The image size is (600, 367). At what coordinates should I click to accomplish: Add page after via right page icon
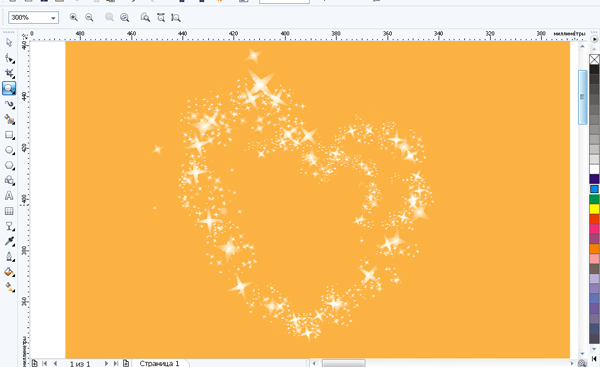126,363
